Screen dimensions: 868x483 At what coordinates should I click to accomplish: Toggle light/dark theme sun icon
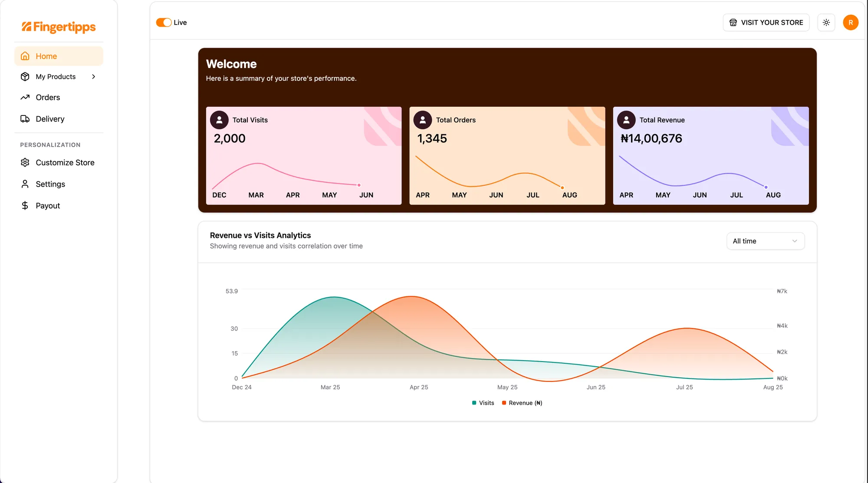click(826, 23)
